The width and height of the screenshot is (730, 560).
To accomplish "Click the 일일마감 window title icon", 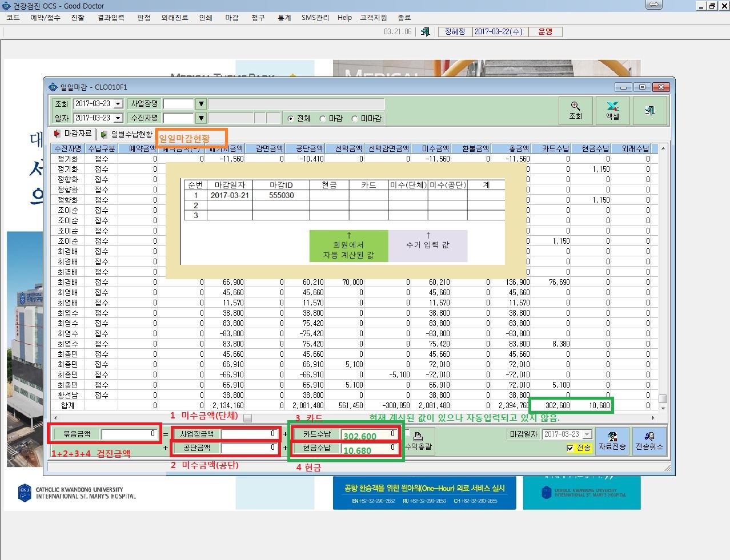I will tap(53, 87).
